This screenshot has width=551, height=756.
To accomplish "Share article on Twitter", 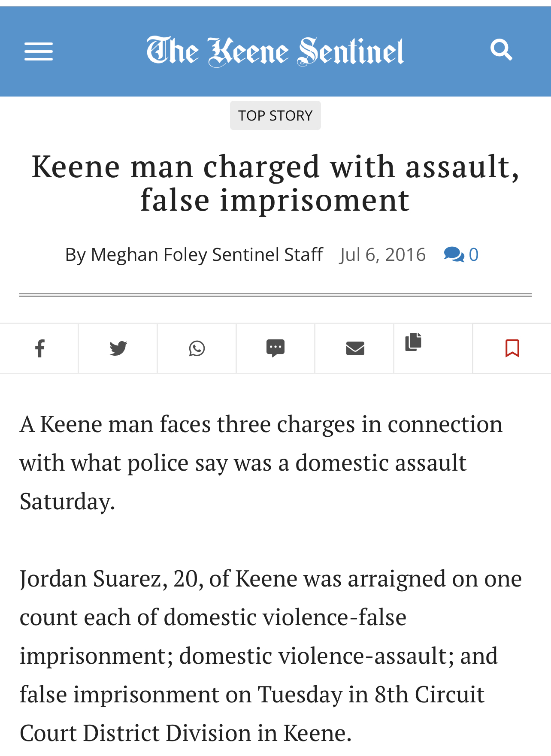I will click(118, 348).
